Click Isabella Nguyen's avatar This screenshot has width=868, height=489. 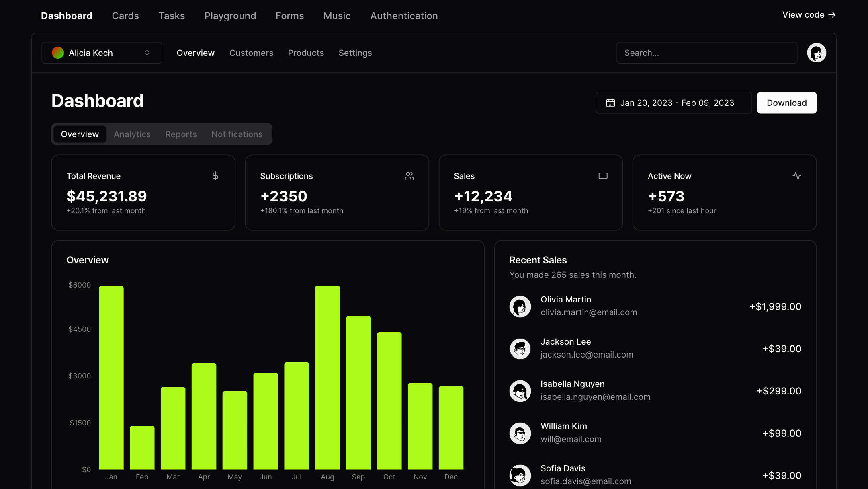520,391
